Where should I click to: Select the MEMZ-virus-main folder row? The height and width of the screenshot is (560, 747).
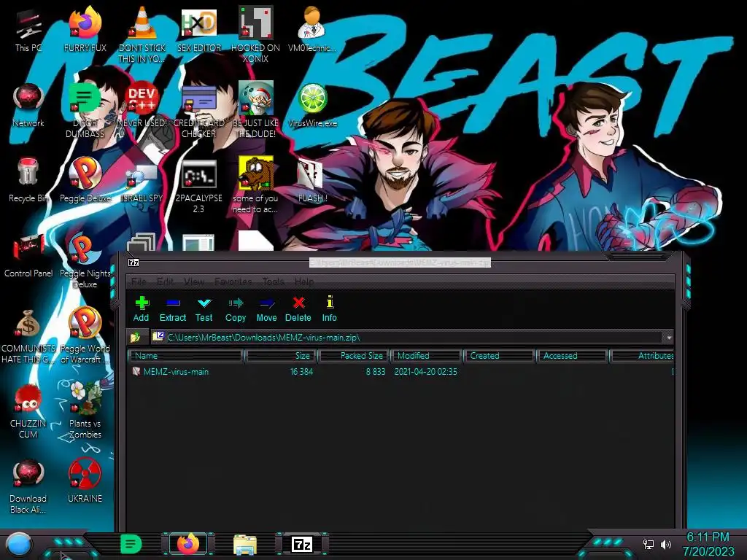tap(400, 371)
